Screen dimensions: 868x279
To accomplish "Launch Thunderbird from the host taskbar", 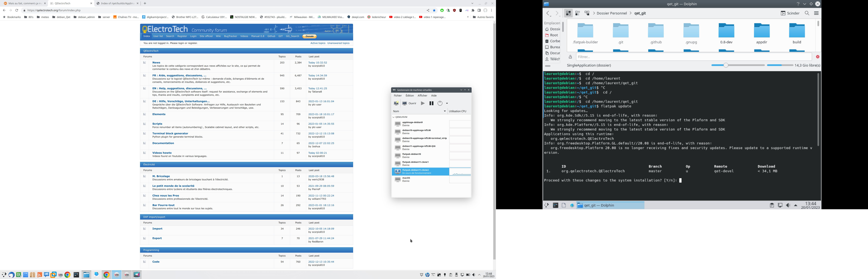I will [11, 275].
